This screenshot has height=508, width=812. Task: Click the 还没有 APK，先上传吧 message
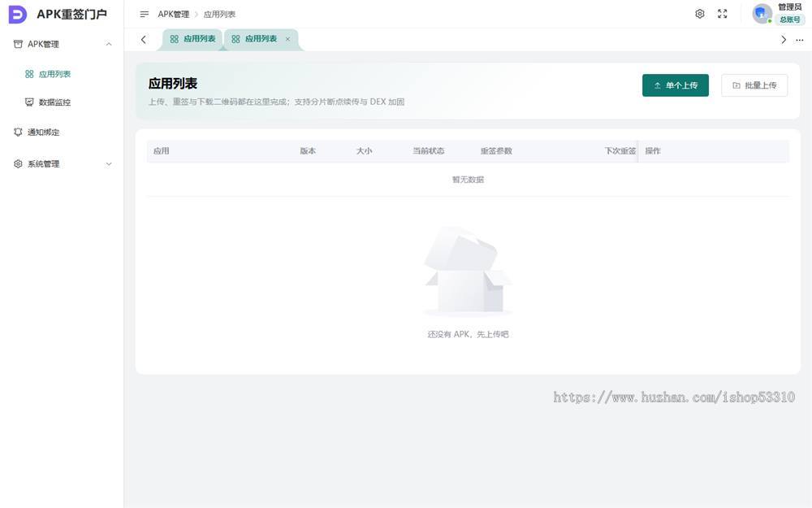click(468, 334)
